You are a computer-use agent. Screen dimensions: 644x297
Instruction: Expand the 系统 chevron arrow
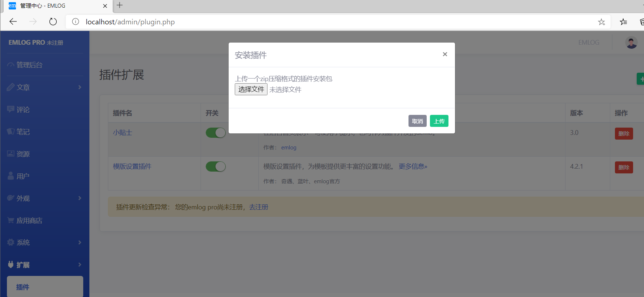click(x=80, y=242)
